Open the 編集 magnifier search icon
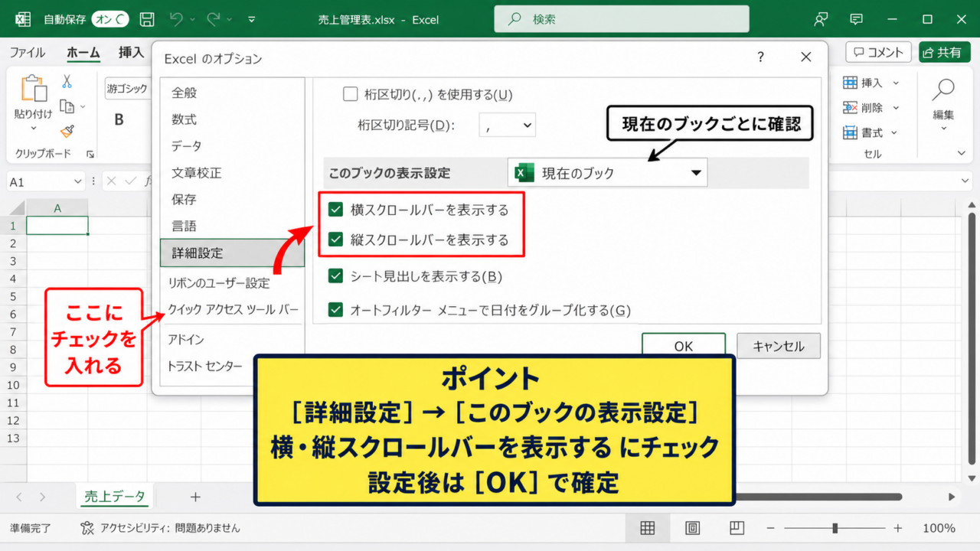 point(943,90)
